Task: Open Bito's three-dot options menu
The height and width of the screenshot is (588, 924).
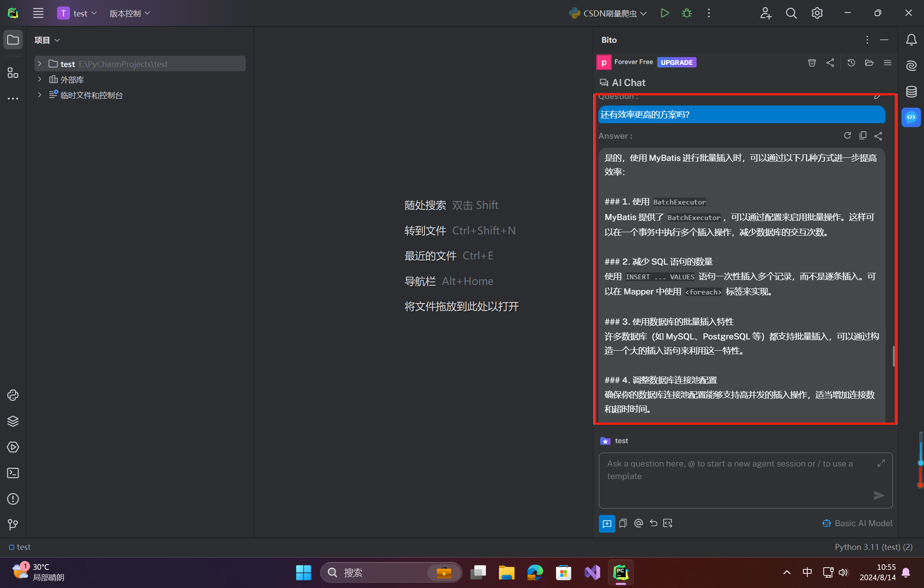Action: click(x=867, y=40)
